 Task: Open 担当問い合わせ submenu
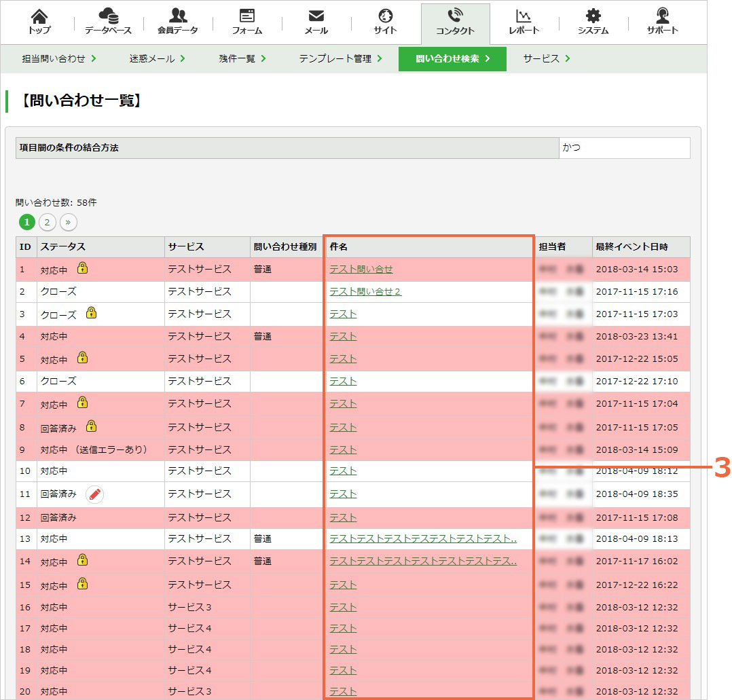(x=59, y=59)
